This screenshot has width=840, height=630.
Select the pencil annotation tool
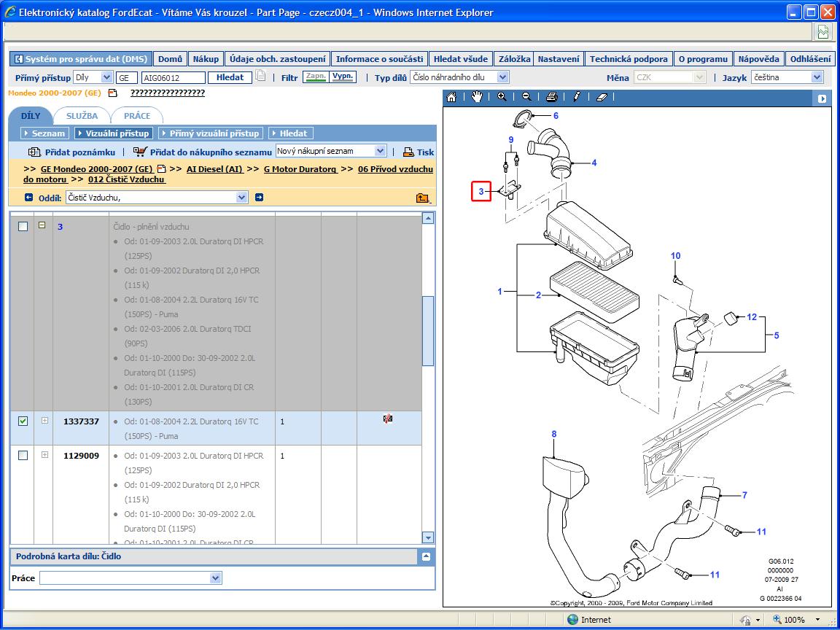[577, 97]
